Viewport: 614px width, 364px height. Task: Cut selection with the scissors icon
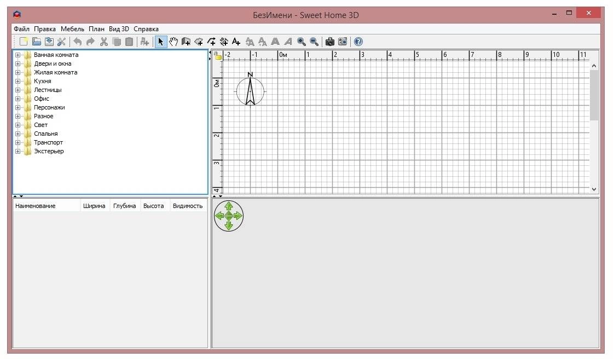[104, 42]
